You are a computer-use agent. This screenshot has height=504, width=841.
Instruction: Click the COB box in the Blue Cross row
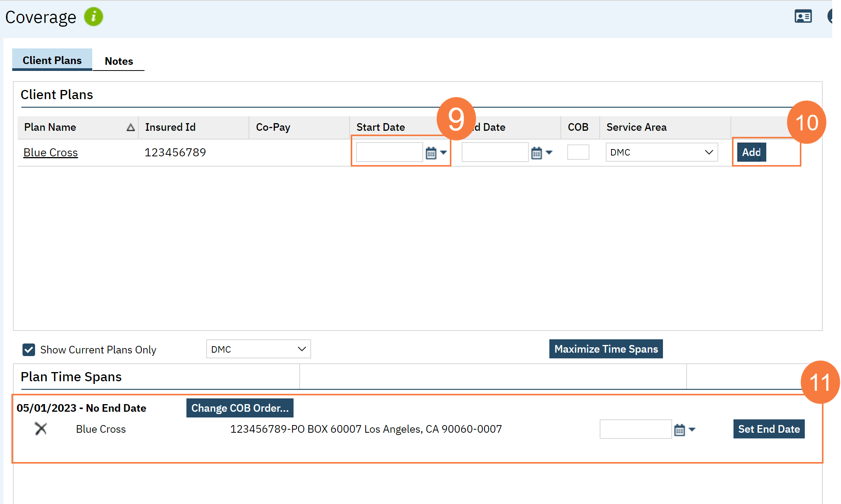tap(578, 152)
